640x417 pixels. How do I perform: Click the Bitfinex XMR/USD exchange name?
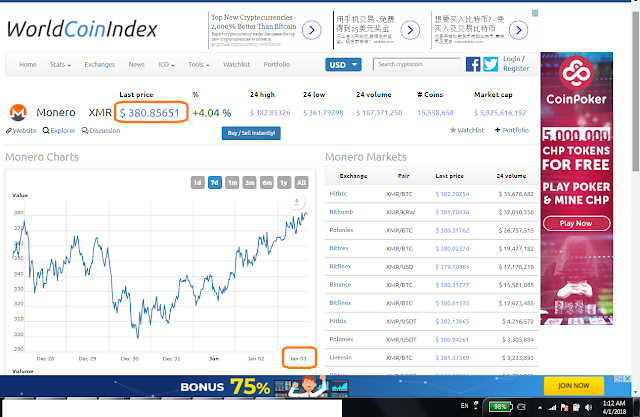coord(340,266)
